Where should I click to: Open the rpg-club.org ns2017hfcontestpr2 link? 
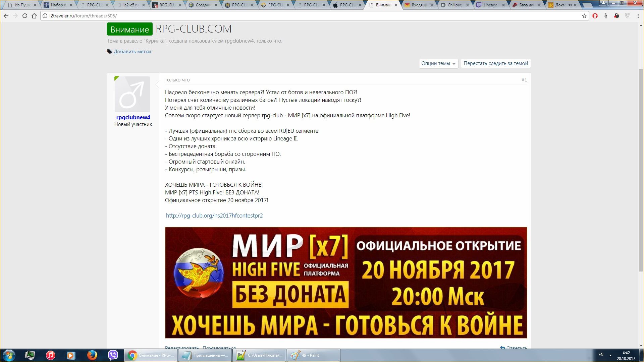(214, 216)
